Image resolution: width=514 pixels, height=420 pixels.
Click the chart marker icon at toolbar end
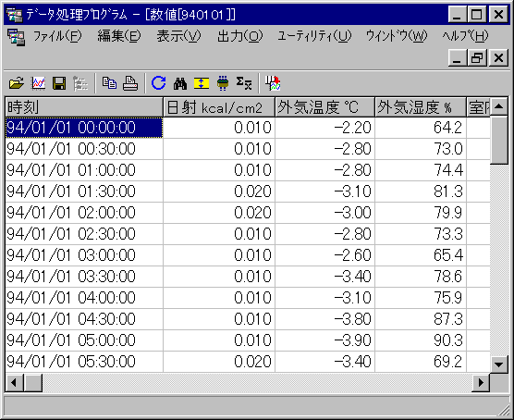pyautogui.click(x=273, y=83)
